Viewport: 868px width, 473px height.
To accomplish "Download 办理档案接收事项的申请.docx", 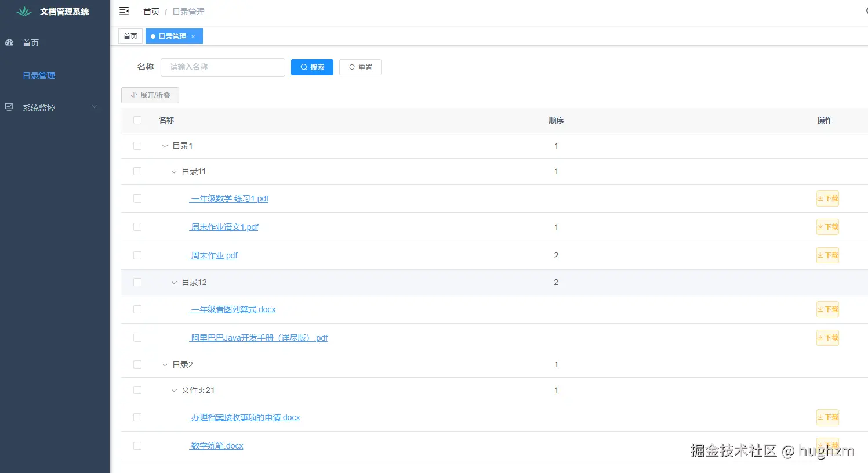I will 827,417.
